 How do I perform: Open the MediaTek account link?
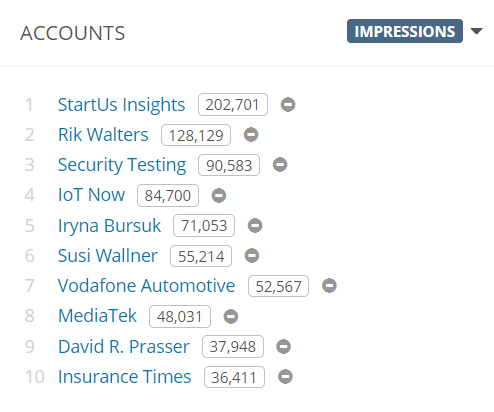(x=97, y=316)
